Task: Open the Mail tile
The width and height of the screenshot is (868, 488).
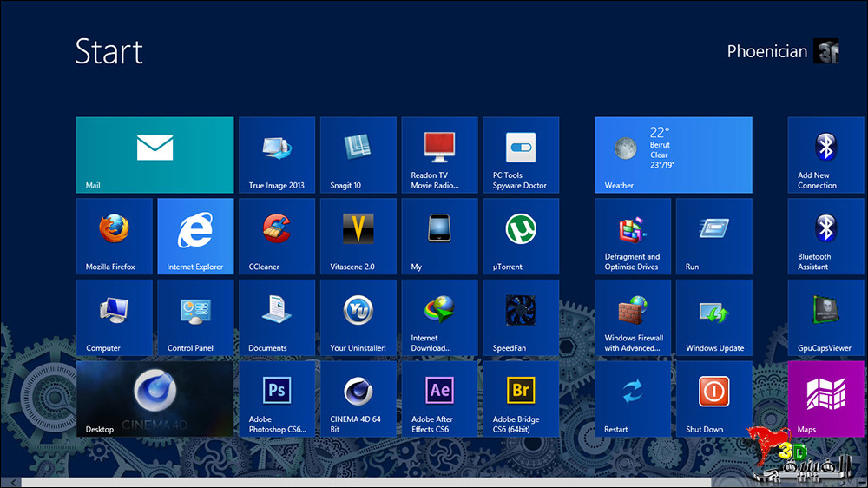Action: pos(155,155)
